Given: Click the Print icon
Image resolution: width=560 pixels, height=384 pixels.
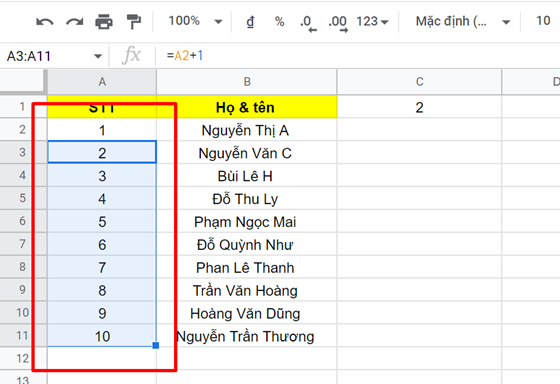Looking at the screenshot, I should point(104,21).
